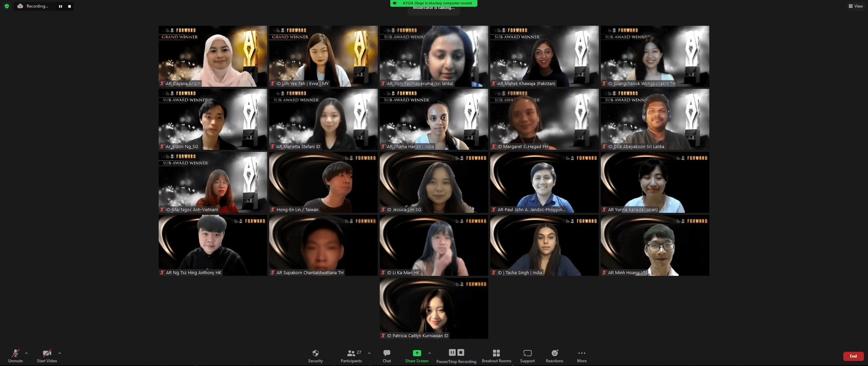Screen dimensions: 868x366
Task: Open the Chat panel
Action: pyautogui.click(x=387, y=356)
